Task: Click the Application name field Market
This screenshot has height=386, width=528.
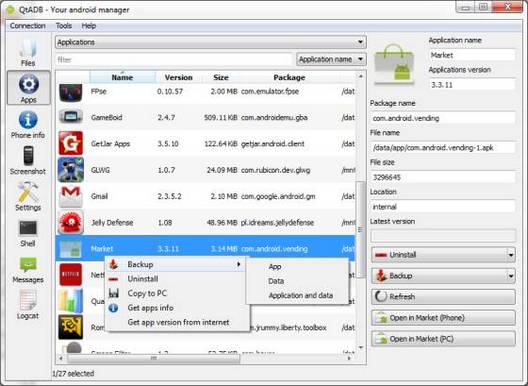Action: tap(472, 55)
